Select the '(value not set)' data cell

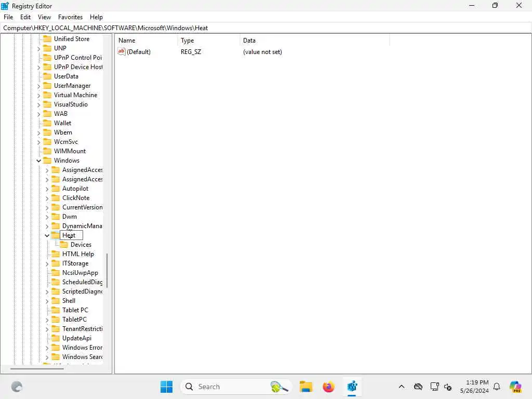point(262,52)
